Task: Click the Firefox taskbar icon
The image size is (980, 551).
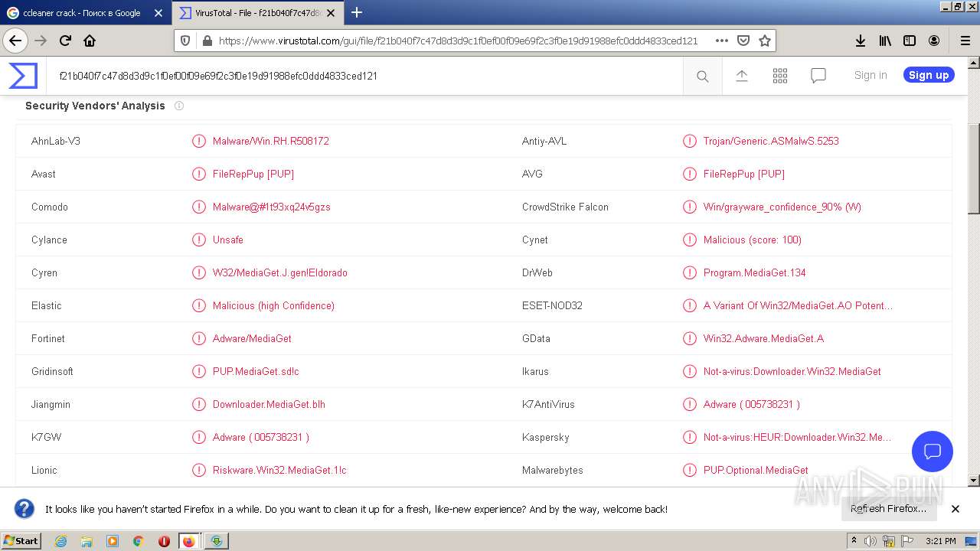Action: [x=188, y=541]
